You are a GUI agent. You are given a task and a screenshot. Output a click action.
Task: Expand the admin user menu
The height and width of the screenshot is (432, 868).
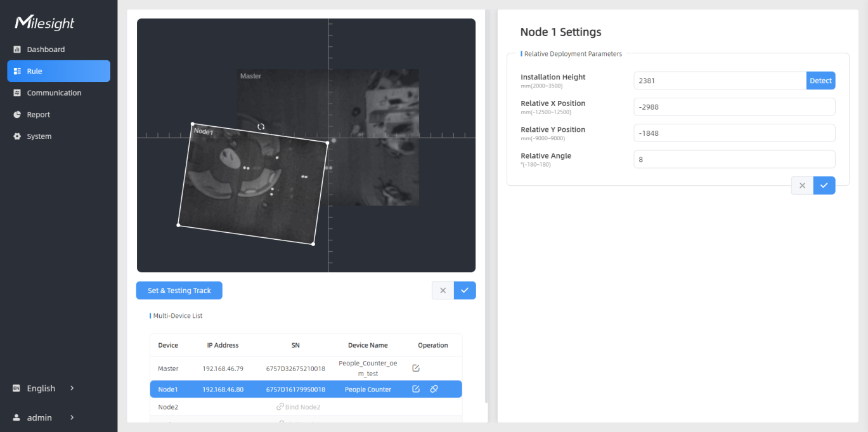(x=44, y=417)
